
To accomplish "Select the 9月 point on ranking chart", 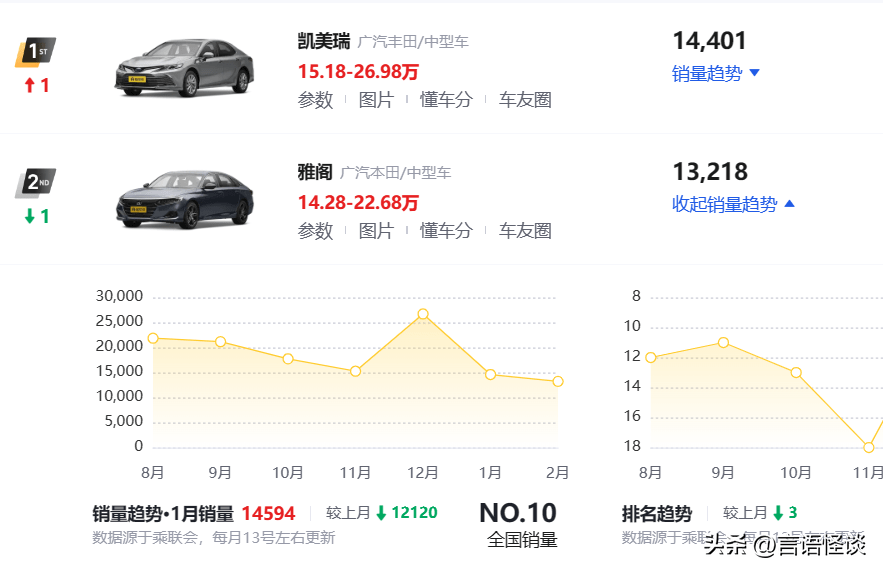I will pyautogui.click(x=724, y=342).
